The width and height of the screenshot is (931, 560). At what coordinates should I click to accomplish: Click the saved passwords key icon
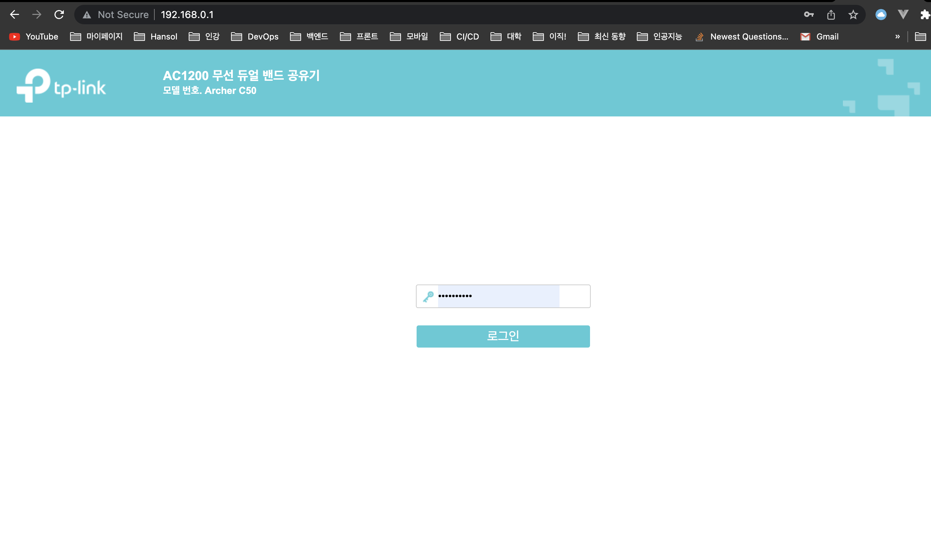click(x=808, y=15)
